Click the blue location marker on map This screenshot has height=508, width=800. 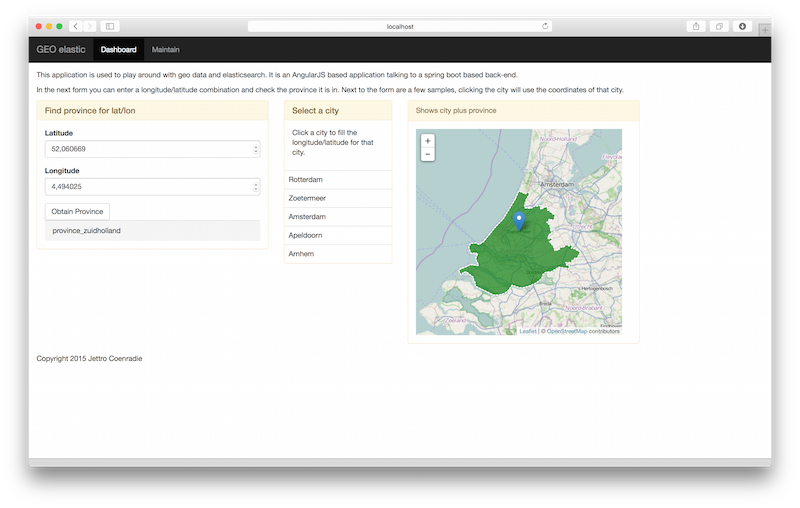518,221
